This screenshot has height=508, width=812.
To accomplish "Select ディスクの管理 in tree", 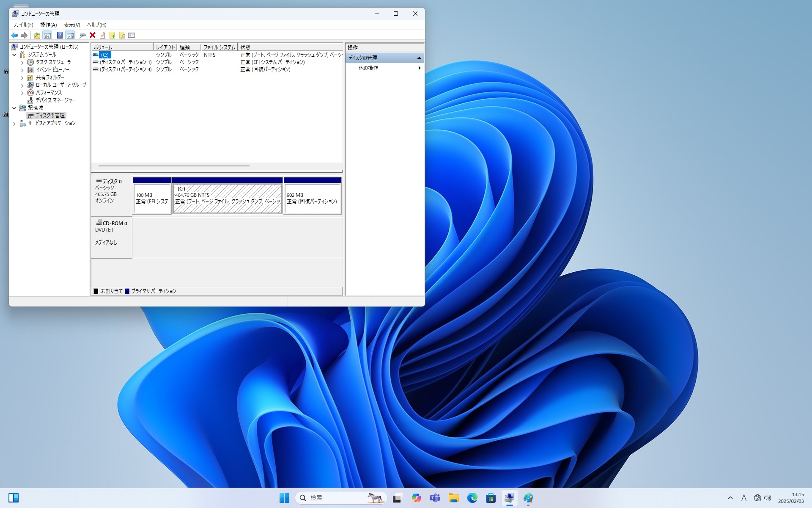I will 50,116.
